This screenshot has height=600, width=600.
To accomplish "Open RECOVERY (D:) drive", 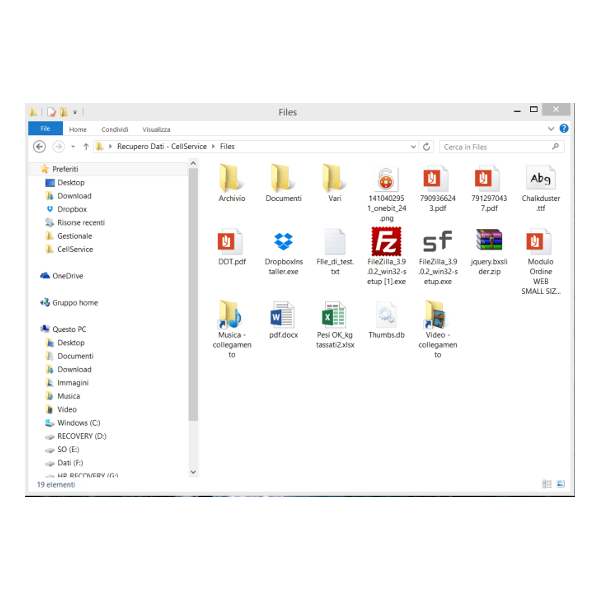I will click(82, 436).
